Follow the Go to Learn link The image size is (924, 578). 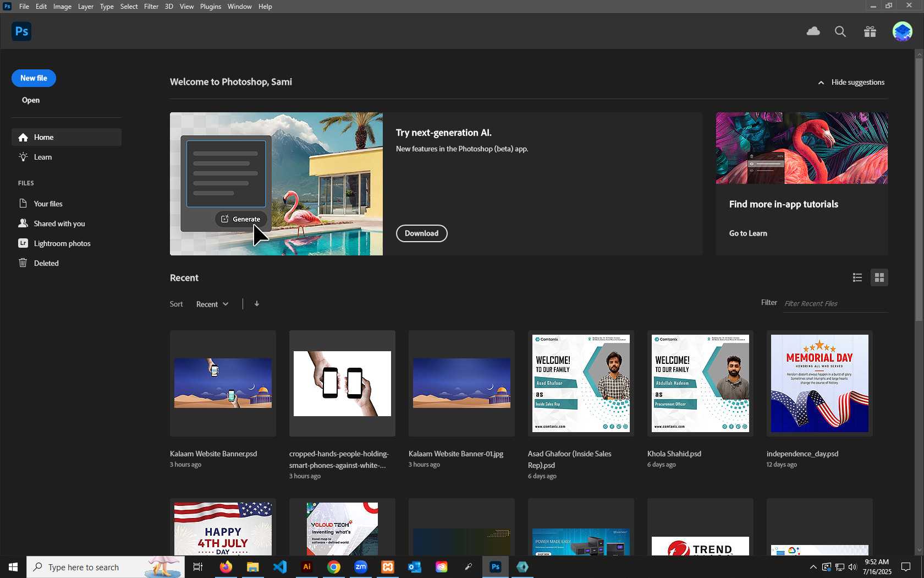click(748, 233)
